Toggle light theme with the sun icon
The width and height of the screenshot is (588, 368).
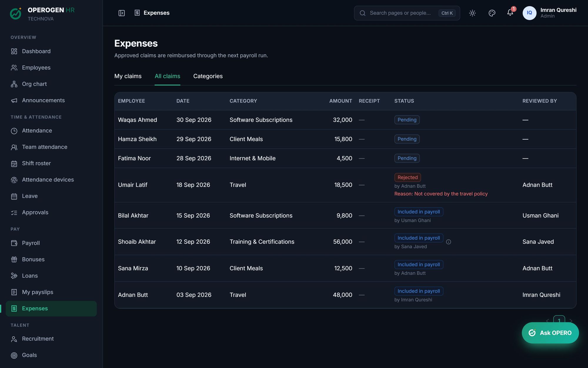point(472,13)
